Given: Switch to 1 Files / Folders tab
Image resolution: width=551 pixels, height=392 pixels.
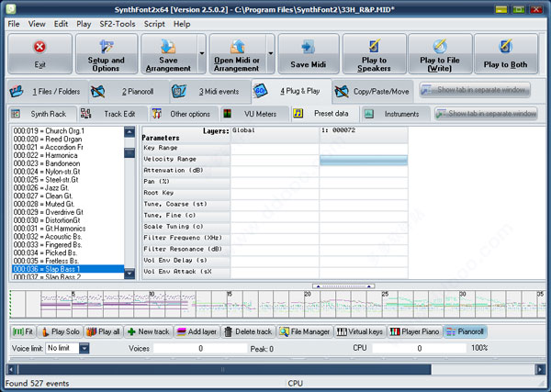Looking at the screenshot, I should [x=48, y=92].
